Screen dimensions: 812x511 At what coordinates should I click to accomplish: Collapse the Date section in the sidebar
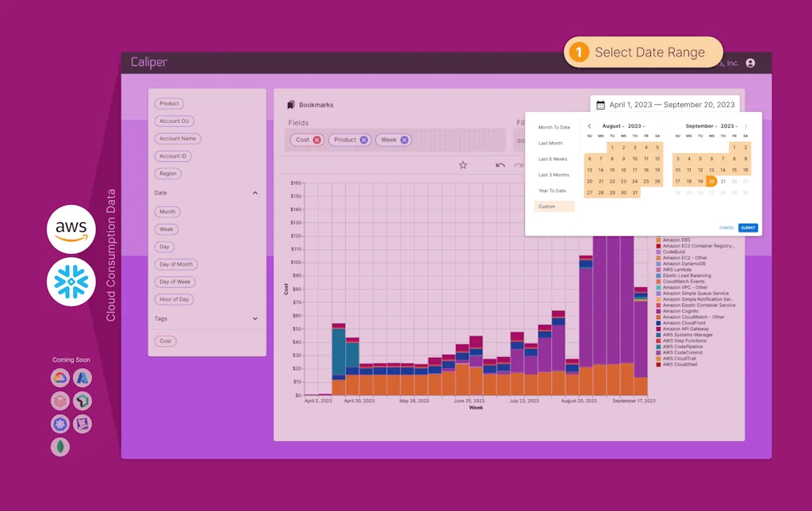pos(255,192)
